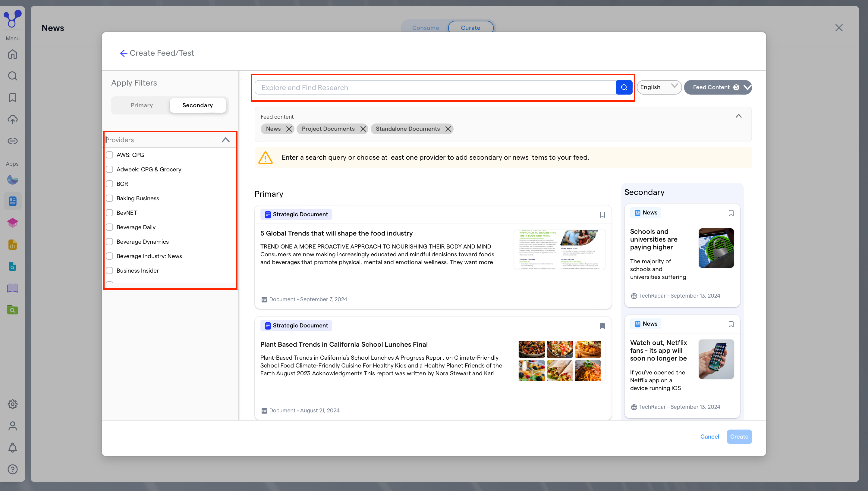Open the graduation cap app icon

(12, 223)
